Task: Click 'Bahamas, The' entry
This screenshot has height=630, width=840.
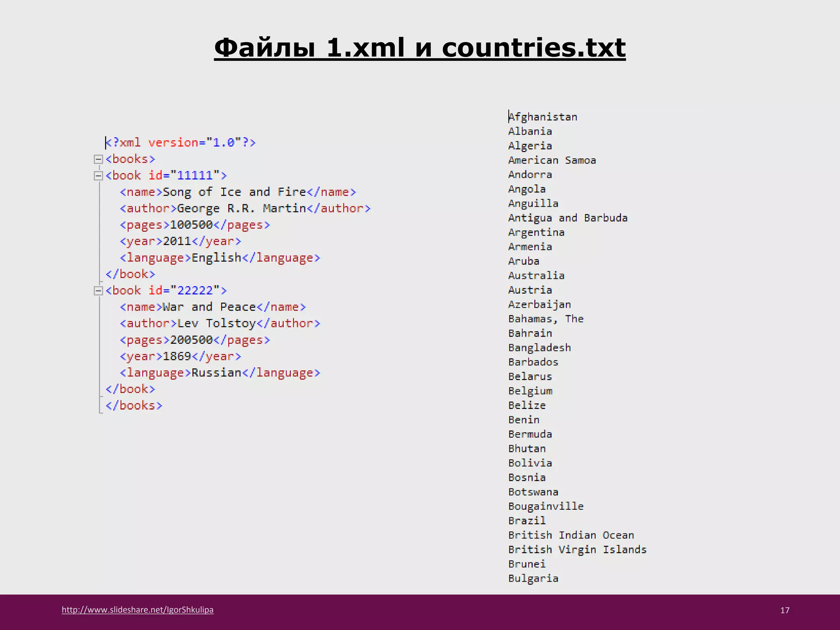Action: tap(546, 319)
